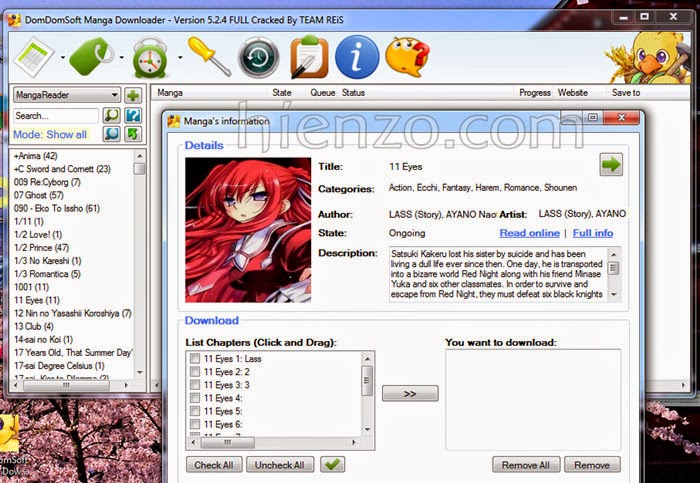This screenshot has width=700, height=483.
Task: Open the green alarm clock scheduler icon
Action: click(150, 58)
